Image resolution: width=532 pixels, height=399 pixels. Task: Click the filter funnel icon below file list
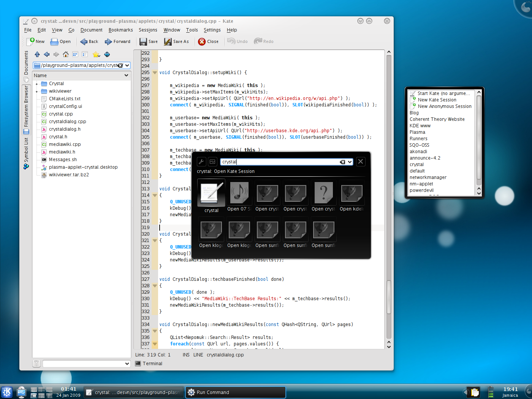(x=36, y=364)
